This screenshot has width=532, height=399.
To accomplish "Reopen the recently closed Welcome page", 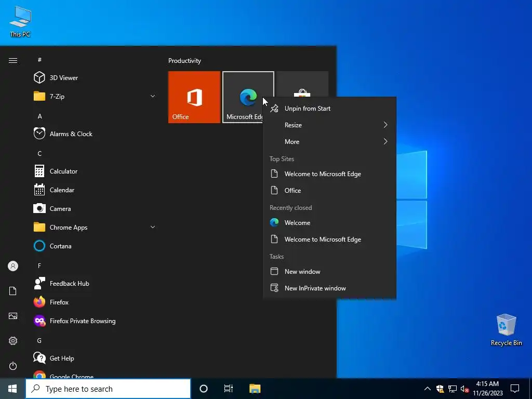I will pyautogui.click(x=329, y=222).
